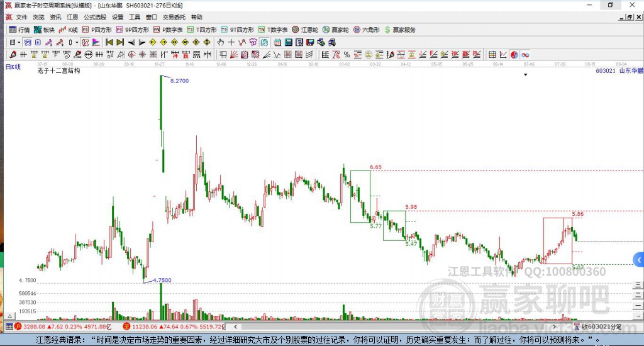Image resolution: width=644 pixels, height=346 pixels.
Task: Click the 赢家服务 service button
Action: click(x=400, y=30)
